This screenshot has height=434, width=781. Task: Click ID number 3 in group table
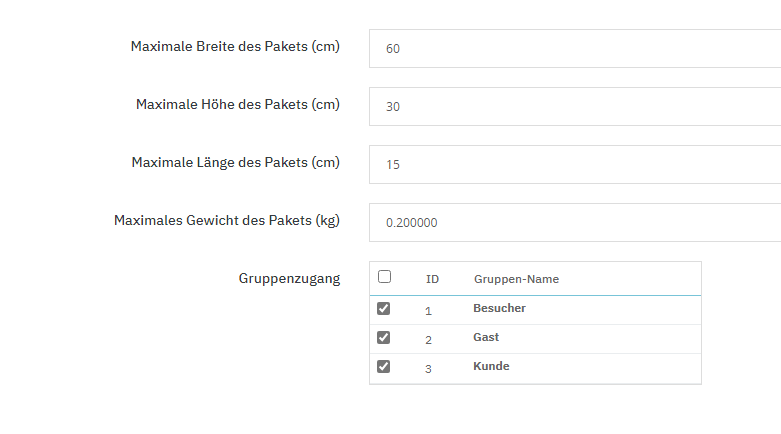coord(428,369)
